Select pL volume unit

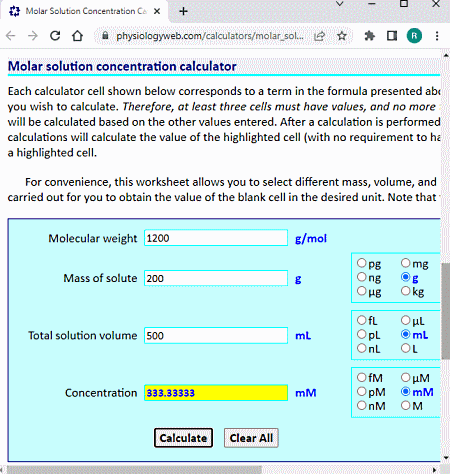[362, 334]
